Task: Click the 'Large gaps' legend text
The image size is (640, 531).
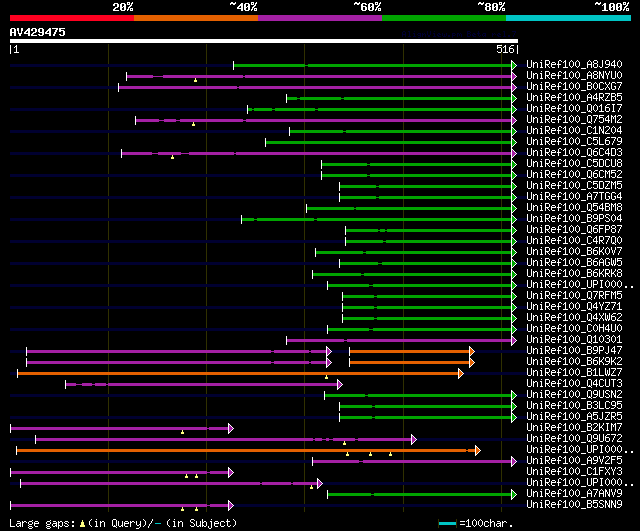Action: [42, 524]
